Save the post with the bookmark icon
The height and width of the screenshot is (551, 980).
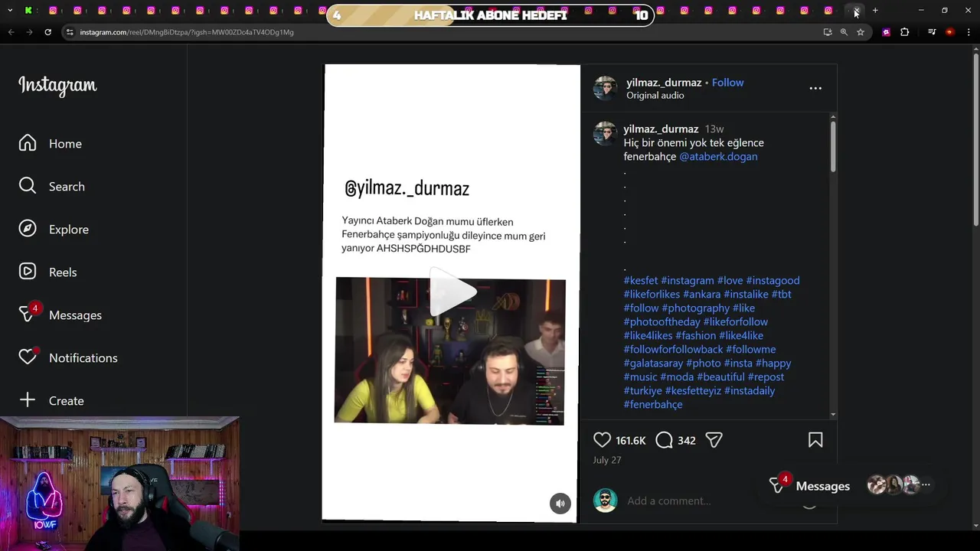pos(815,440)
